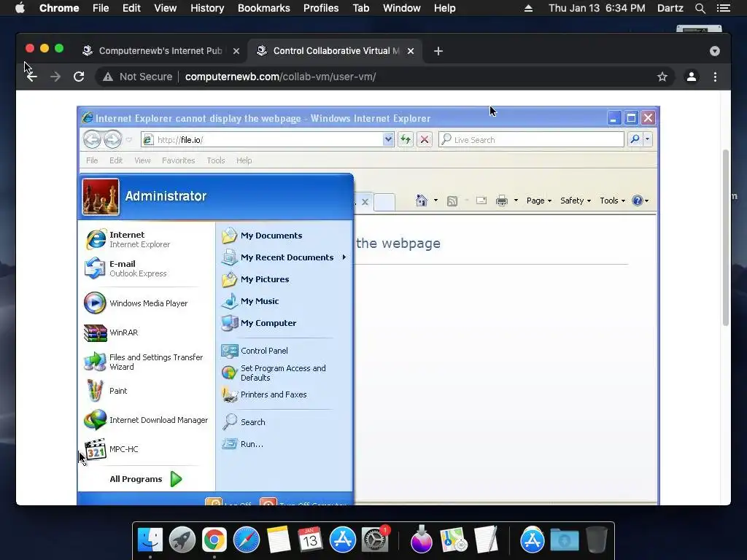Click Chrome URL computernewb.com address
Viewport: 747px width, 560px height.
coord(281,77)
